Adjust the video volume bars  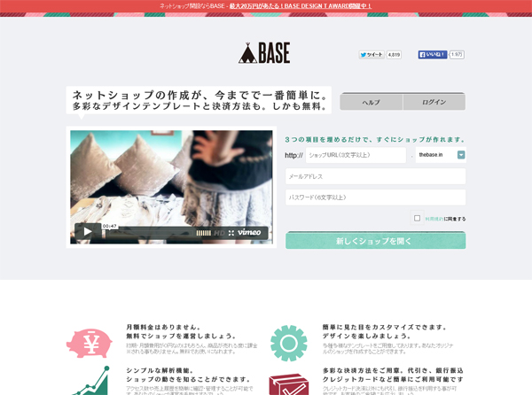pos(206,233)
